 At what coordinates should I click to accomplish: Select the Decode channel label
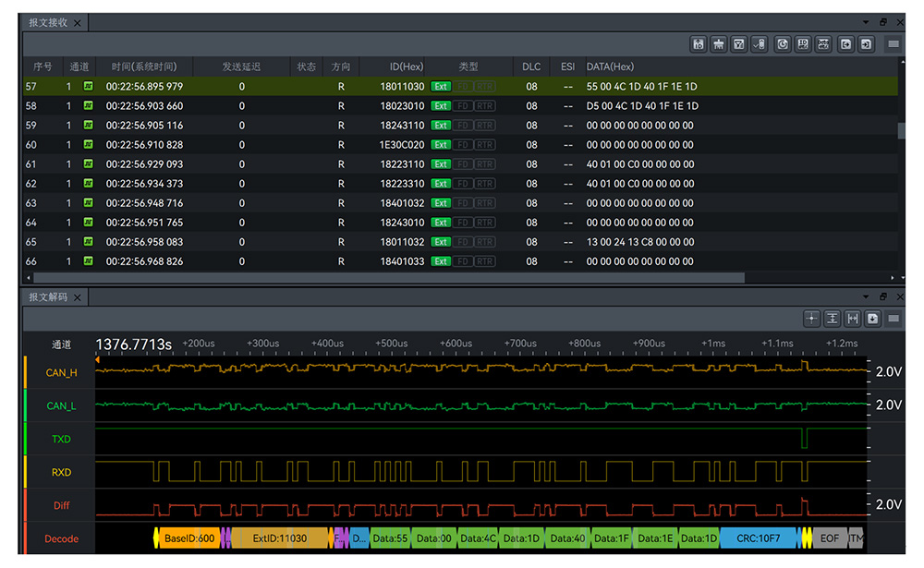pos(61,538)
